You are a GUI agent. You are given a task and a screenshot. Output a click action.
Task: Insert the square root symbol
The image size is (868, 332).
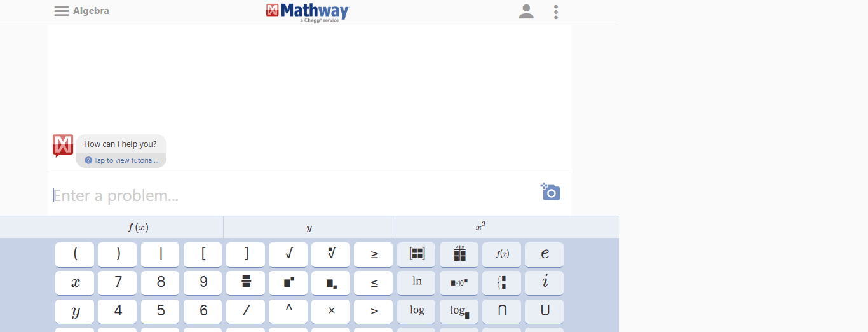(x=288, y=254)
